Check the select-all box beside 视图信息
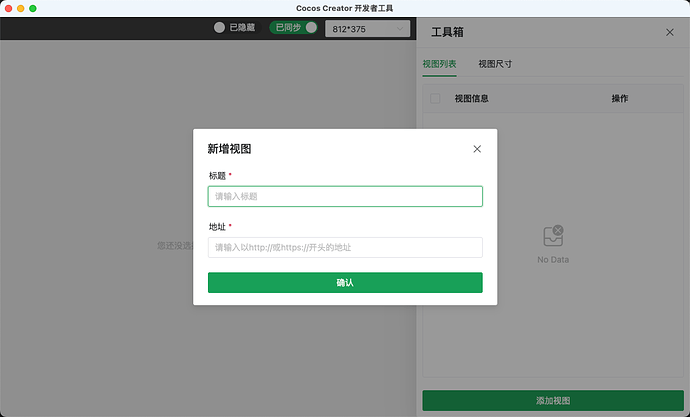 pos(435,99)
